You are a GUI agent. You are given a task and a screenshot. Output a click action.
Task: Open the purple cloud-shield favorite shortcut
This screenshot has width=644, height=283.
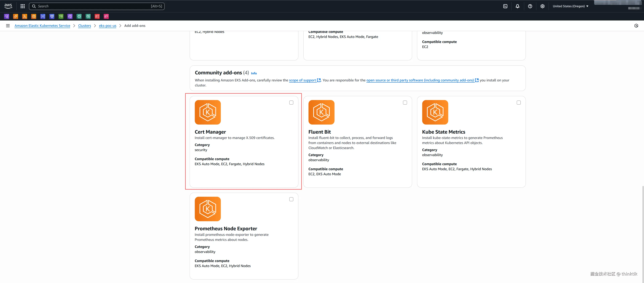pos(7,16)
